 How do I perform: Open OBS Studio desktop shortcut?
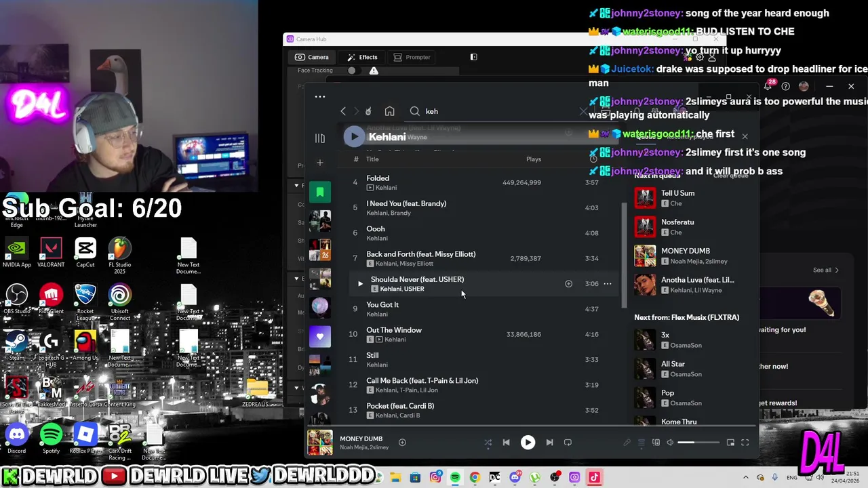point(16,299)
